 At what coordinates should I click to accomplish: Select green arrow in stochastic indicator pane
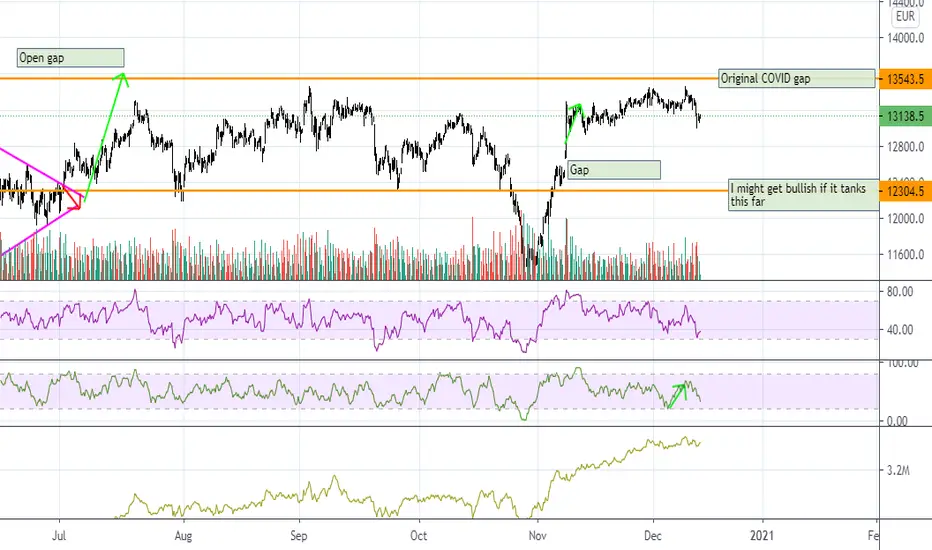tap(678, 395)
